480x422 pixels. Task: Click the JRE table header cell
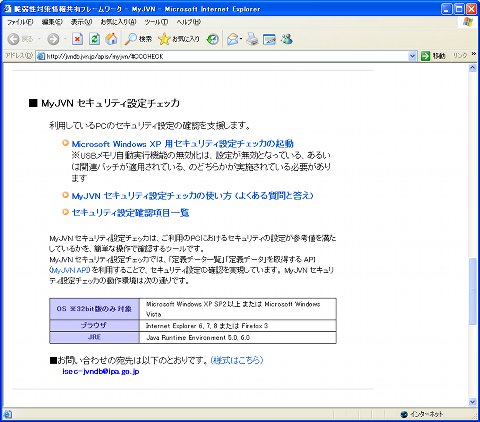tap(94, 337)
